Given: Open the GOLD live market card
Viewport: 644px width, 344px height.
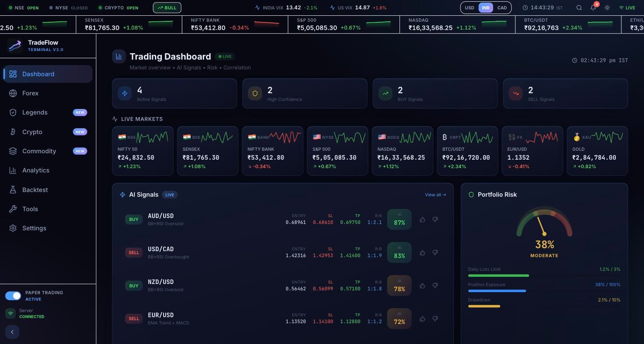Looking at the screenshot, I should pyautogui.click(x=597, y=151).
